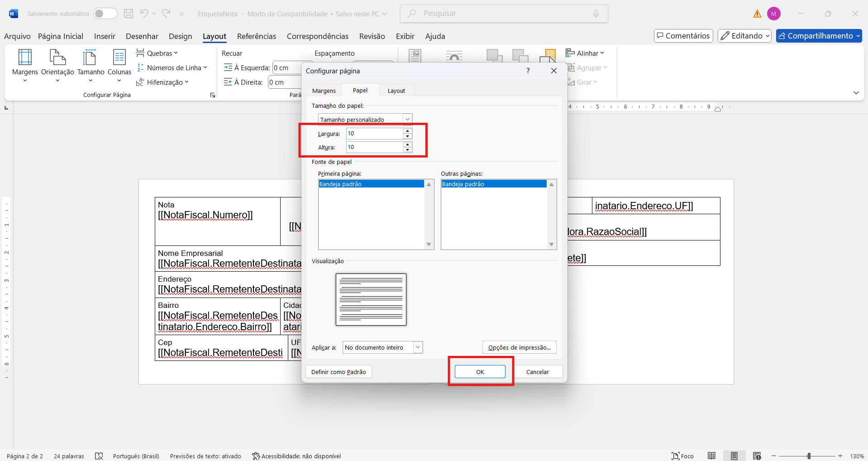Toggle the Salvamento Automático switch
The width and height of the screenshot is (868, 461).
coord(105,14)
